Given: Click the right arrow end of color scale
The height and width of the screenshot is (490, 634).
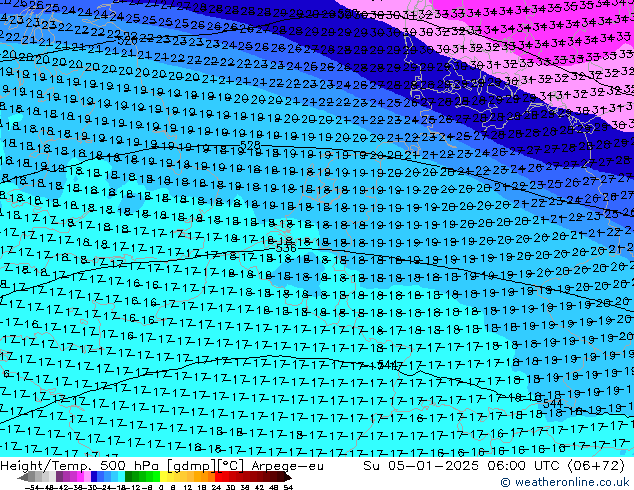Looking at the screenshot, I should click(x=288, y=478).
